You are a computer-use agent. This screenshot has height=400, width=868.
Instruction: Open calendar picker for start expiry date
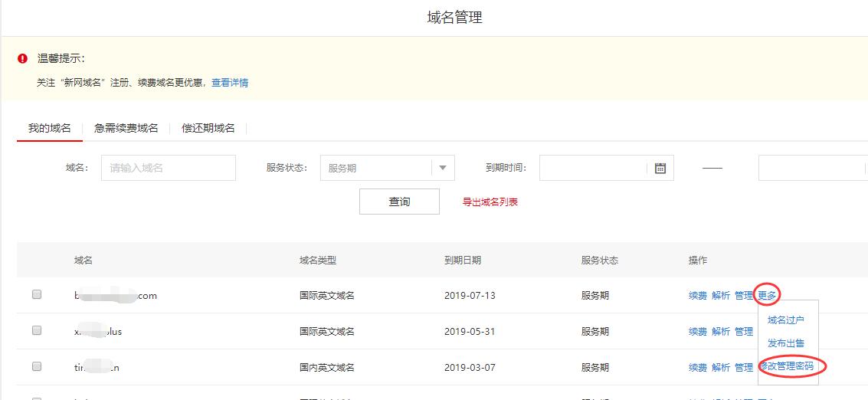point(660,168)
